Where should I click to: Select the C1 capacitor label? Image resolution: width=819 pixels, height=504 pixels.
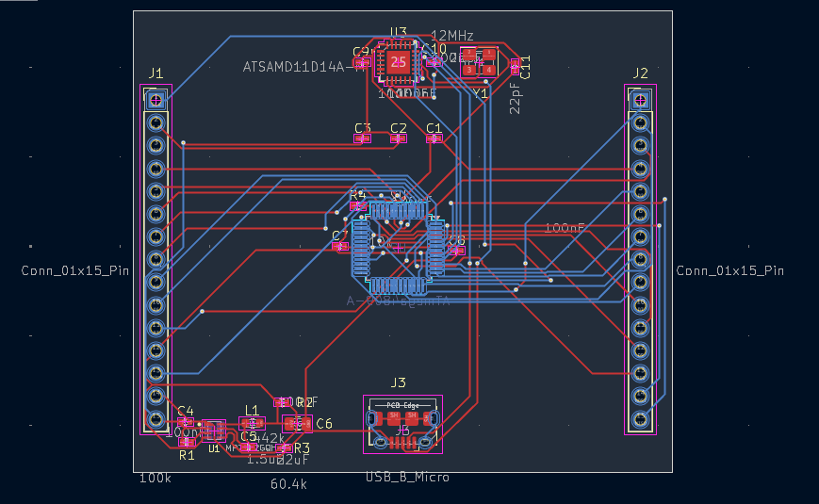[434, 128]
